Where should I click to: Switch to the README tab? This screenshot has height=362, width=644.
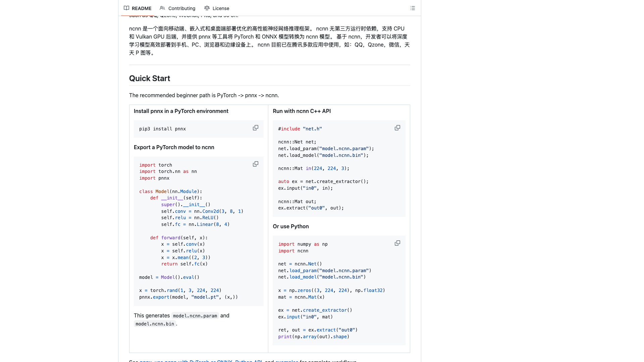tap(138, 8)
